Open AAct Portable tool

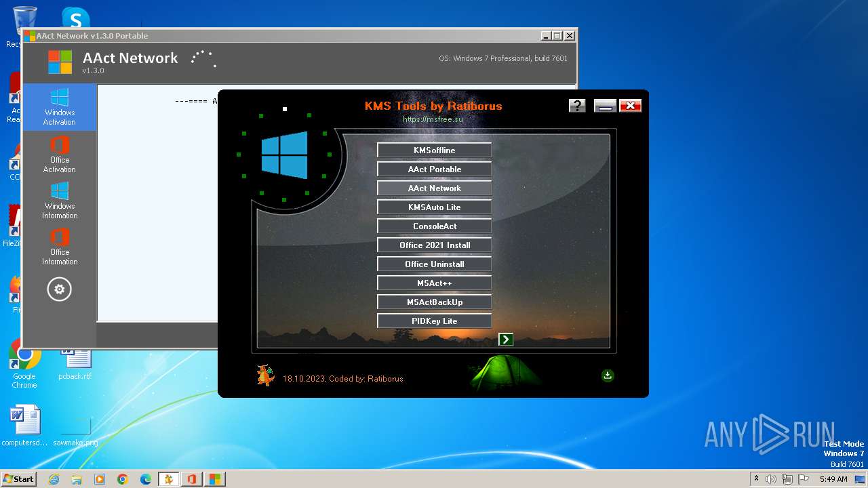tap(434, 169)
